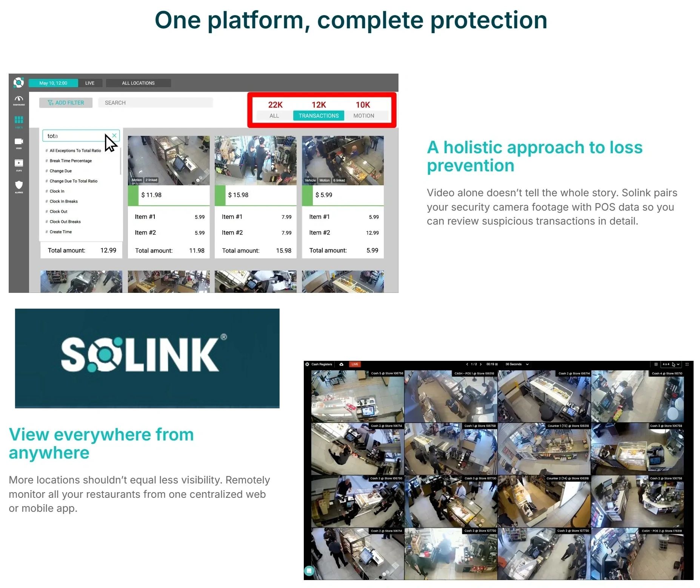Click the '$ 11.98' transaction amount

coord(151,195)
